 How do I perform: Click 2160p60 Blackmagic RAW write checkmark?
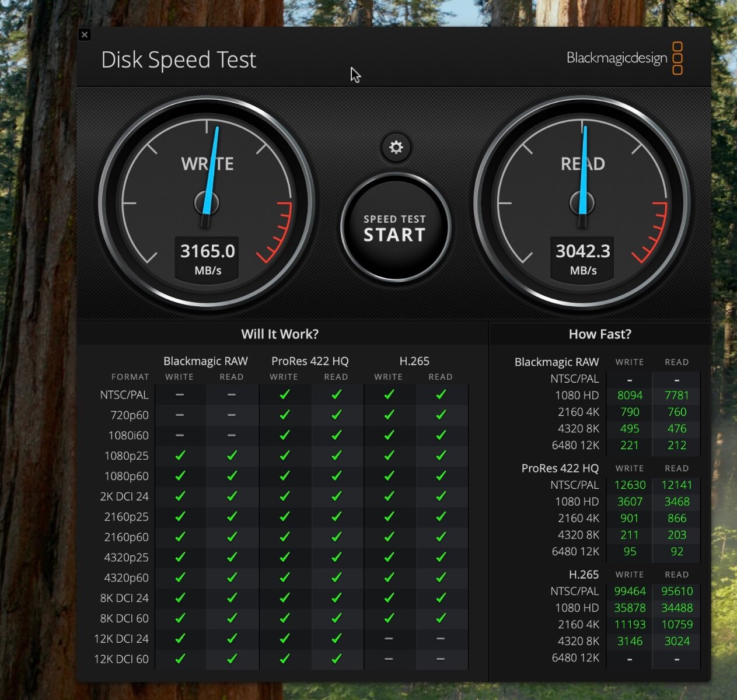180,537
